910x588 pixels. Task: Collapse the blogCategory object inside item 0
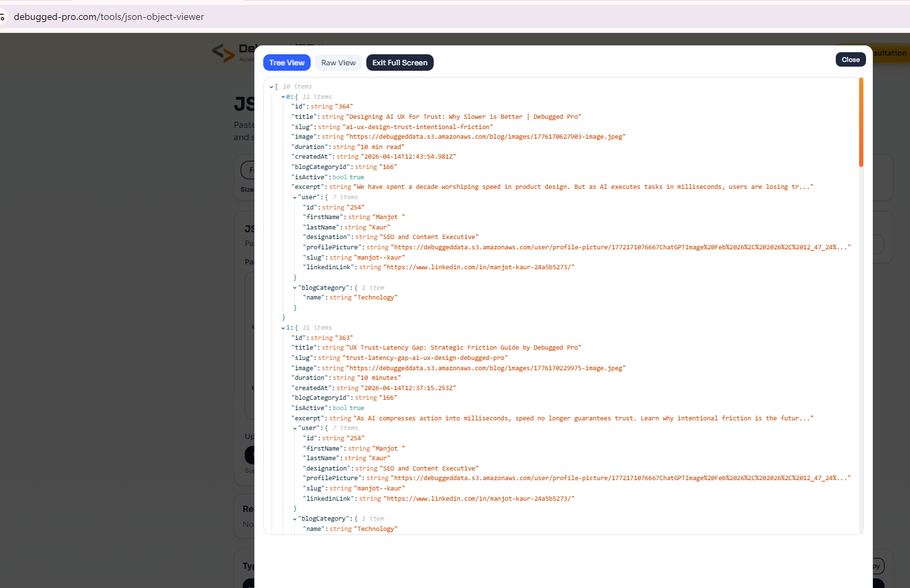tap(294, 287)
